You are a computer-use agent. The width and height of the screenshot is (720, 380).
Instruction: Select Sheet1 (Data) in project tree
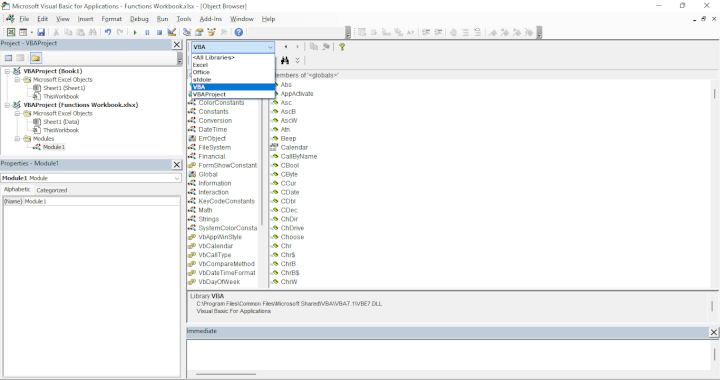point(61,122)
